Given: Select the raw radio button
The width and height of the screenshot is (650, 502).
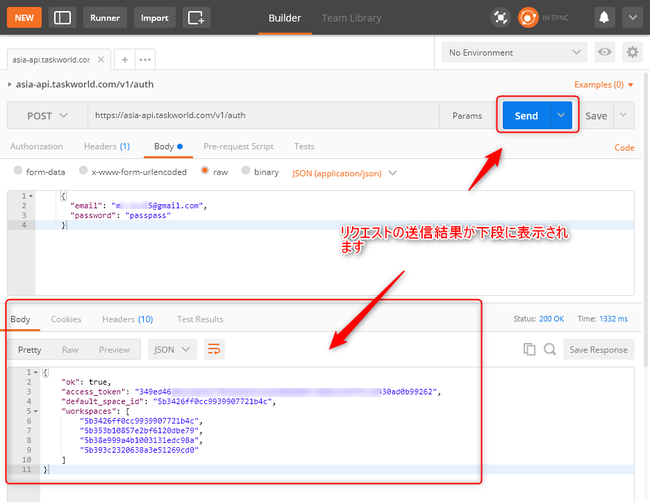Looking at the screenshot, I should [205, 170].
